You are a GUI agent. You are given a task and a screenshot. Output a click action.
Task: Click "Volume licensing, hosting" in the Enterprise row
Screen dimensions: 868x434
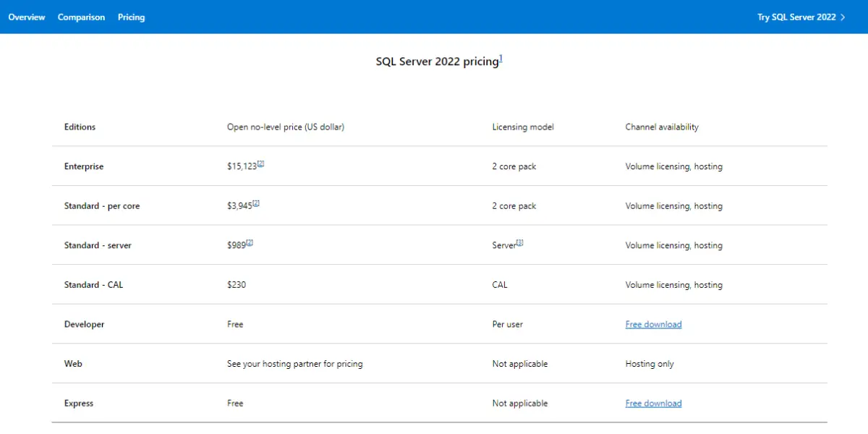tap(674, 166)
